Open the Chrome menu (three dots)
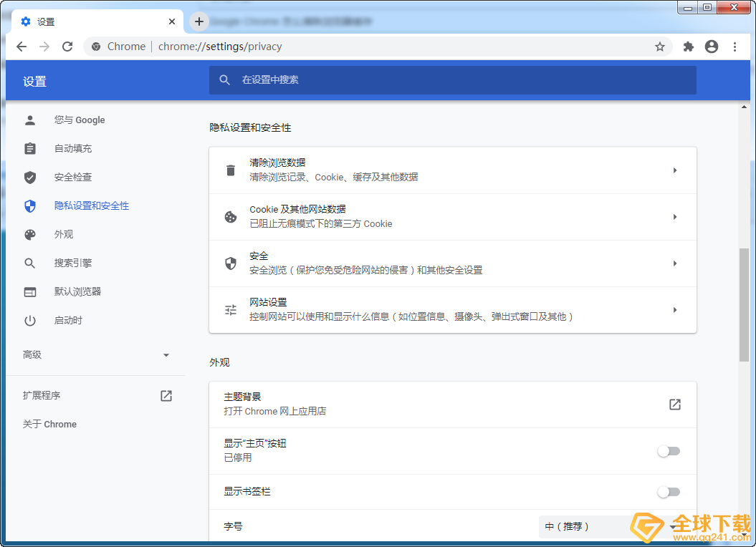 click(x=735, y=46)
